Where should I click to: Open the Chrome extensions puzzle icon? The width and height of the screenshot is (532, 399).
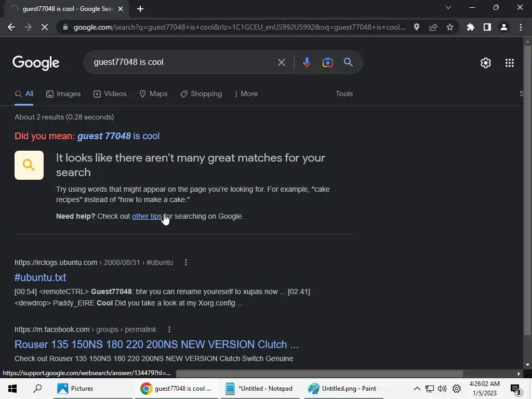click(471, 27)
